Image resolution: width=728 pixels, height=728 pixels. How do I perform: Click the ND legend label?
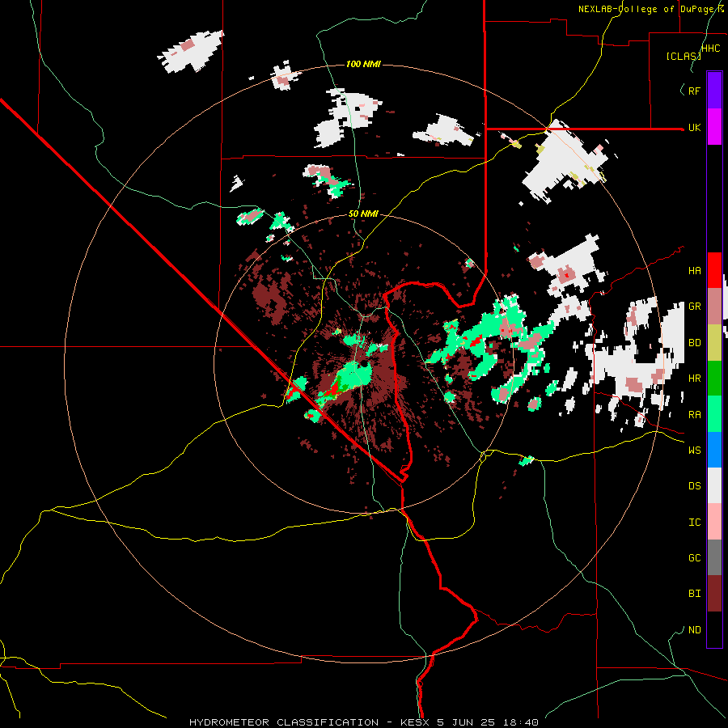[694, 630]
